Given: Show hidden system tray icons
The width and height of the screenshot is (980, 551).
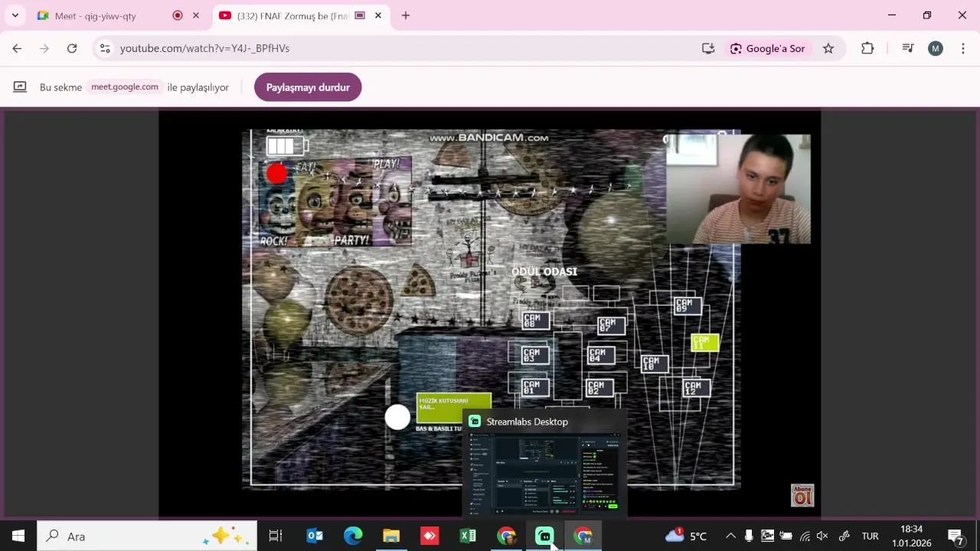Looking at the screenshot, I should pyautogui.click(x=730, y=536).
